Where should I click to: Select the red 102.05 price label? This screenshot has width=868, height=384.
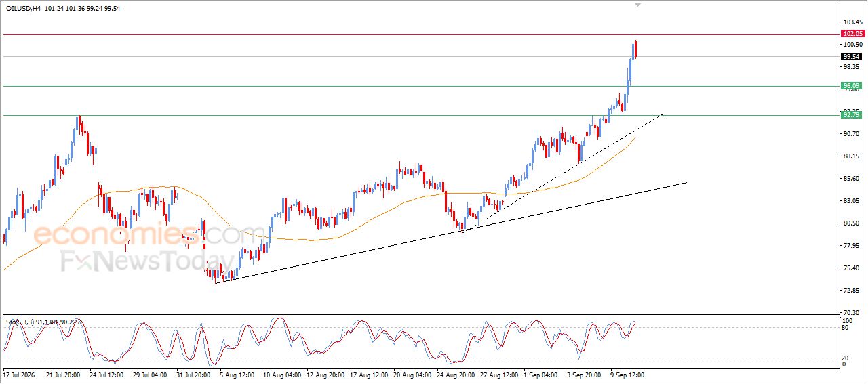(852, 34)
